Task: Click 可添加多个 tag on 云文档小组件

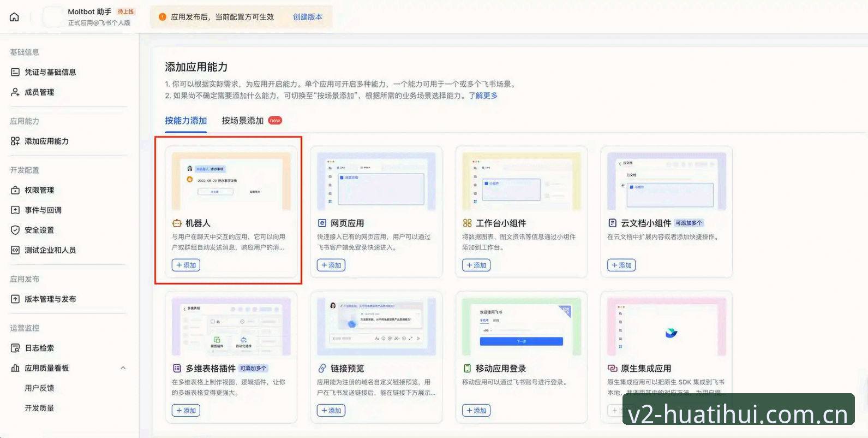Action: click(x=689, y=223)
